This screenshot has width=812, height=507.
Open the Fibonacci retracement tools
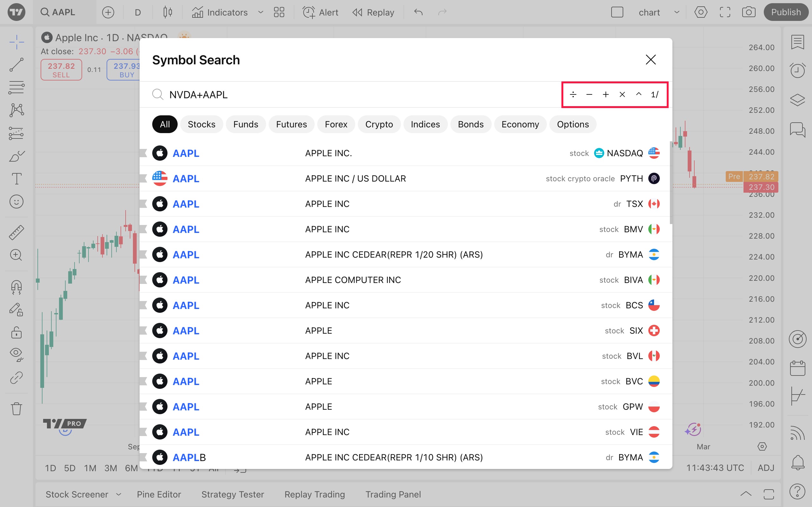[x=16, y=87]
